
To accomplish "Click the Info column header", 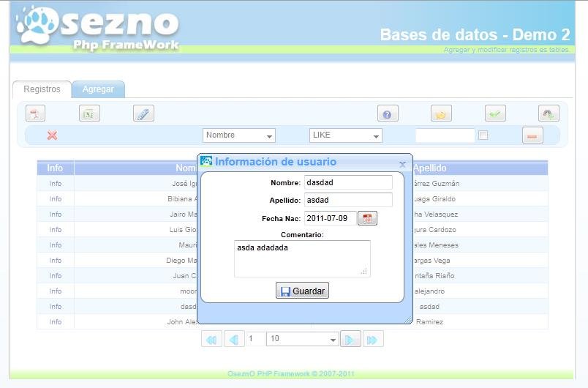I will click(55, 168).
